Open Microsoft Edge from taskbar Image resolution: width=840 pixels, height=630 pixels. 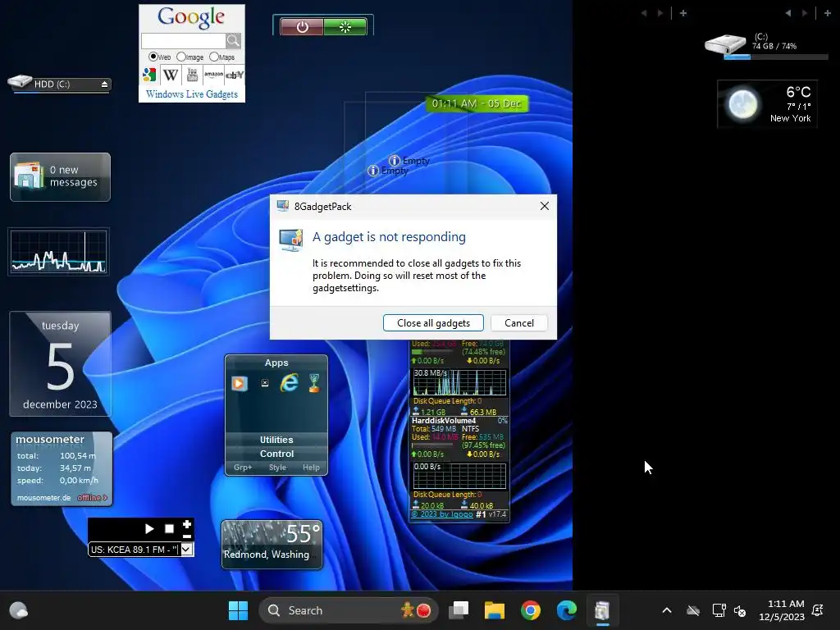tap(566, 610)
